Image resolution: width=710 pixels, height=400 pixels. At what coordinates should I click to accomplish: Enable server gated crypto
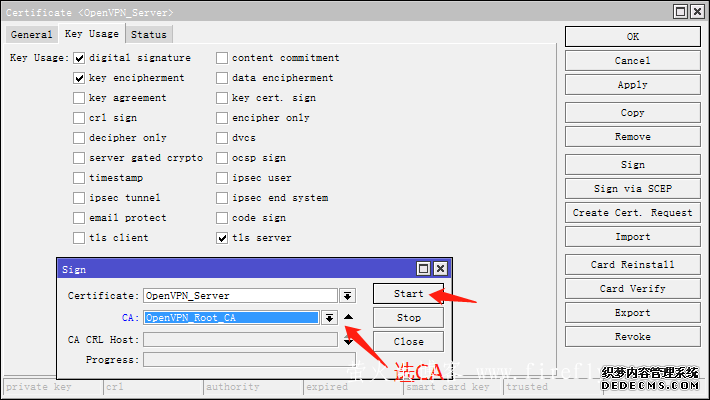(x=79, y=158)
